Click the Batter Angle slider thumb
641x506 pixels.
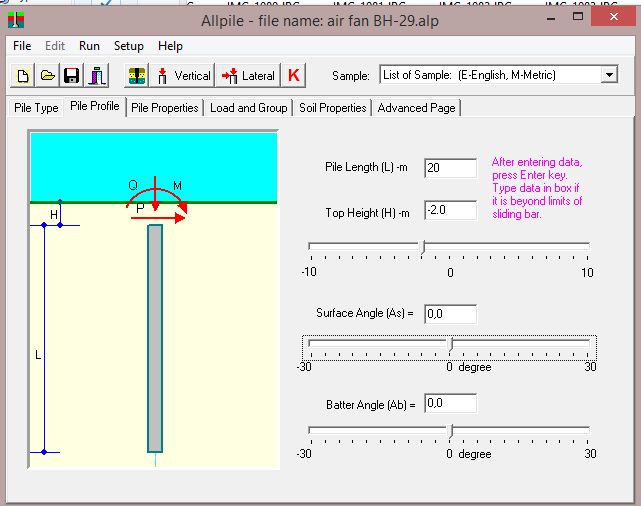(450, 431)
